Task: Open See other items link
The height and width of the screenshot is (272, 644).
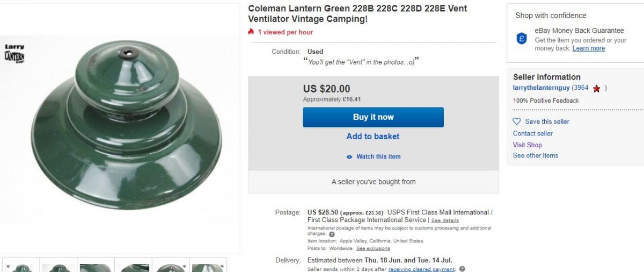Action: pos(535,155)
